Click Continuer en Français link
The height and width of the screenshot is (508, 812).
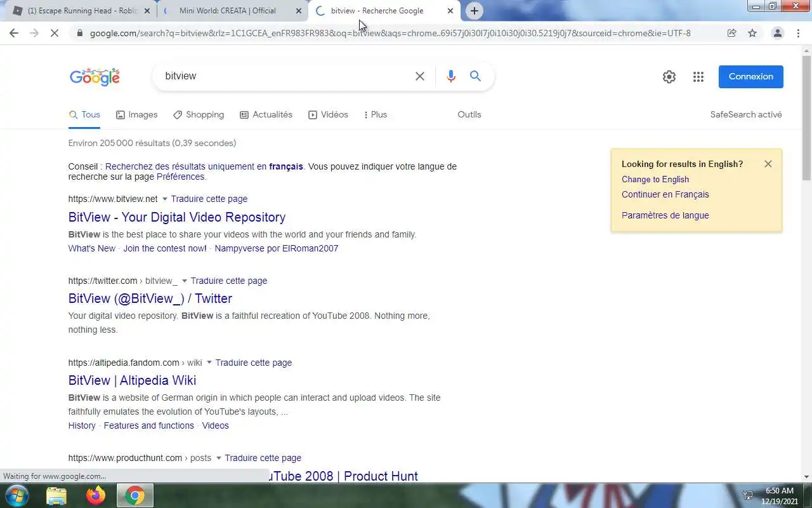[x=665, y=194]
